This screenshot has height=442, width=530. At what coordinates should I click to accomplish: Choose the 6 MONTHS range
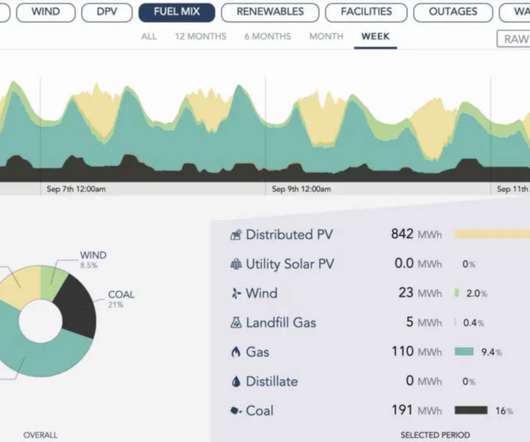tap(268, 36)
